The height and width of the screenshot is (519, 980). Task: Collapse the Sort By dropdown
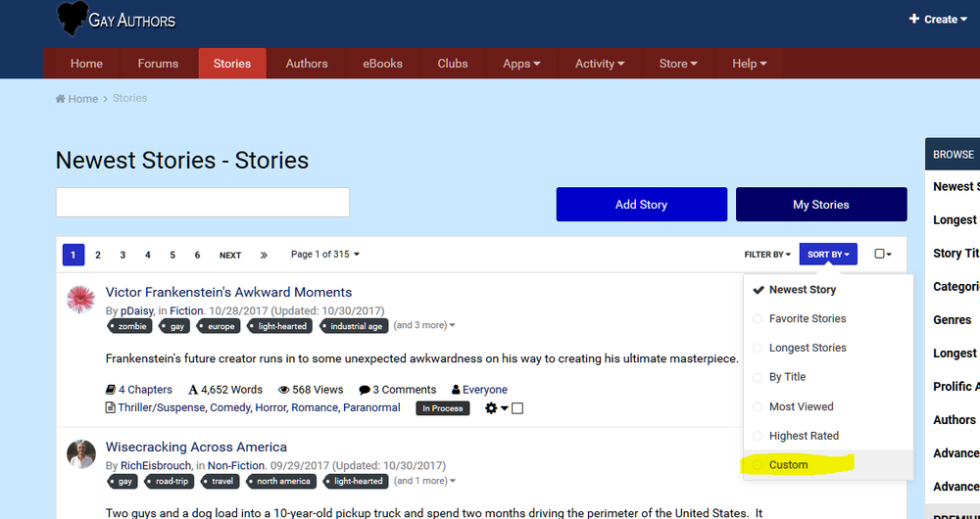828,255
